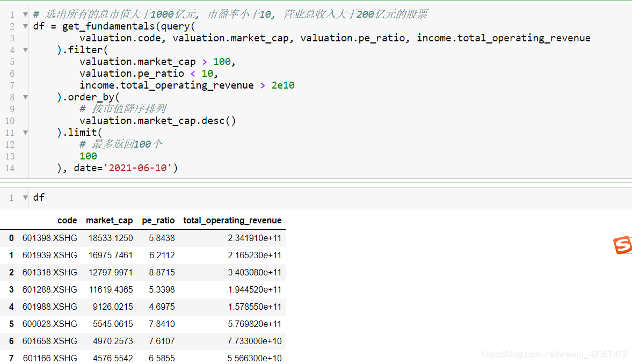Click revenue value 7.733000e+10

tap(255, 341)
